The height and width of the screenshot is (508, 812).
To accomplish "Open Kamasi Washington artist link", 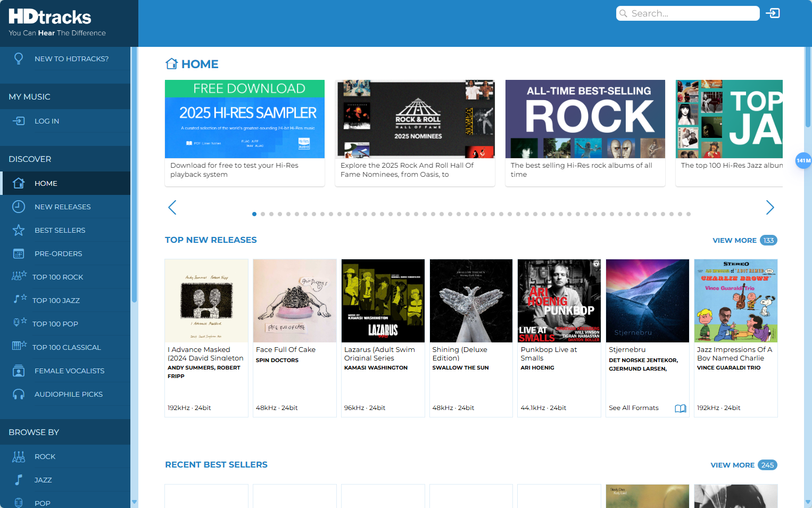I will pos(376,367).
